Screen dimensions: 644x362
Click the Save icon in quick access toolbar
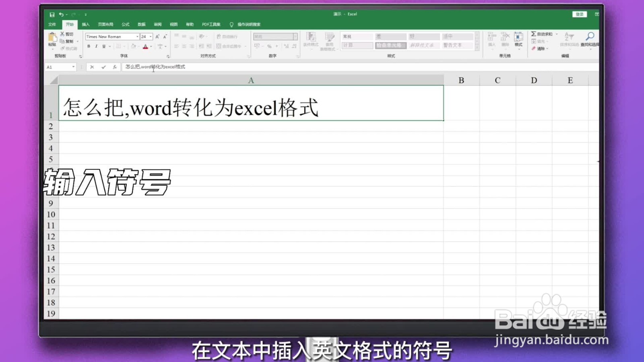point(52,14)
